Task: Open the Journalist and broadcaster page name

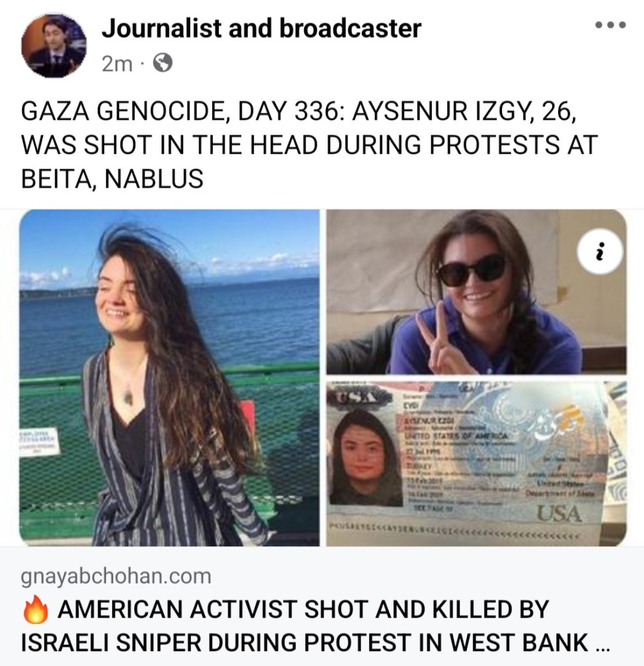Action: click(x=261, y=29)
